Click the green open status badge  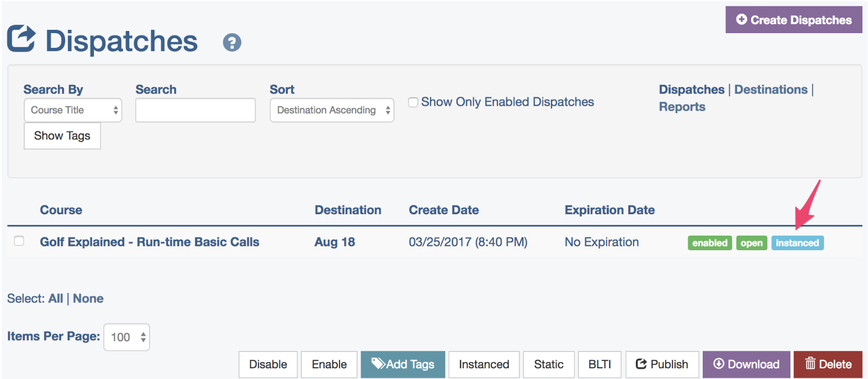click(752, 243)
